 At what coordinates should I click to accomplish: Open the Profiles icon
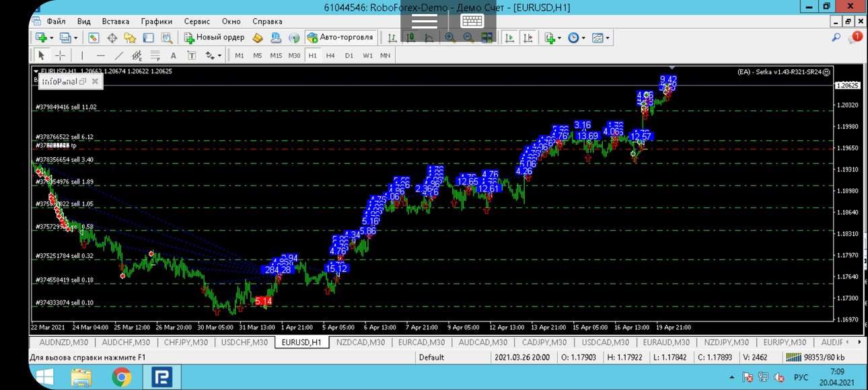click(65, 38)
